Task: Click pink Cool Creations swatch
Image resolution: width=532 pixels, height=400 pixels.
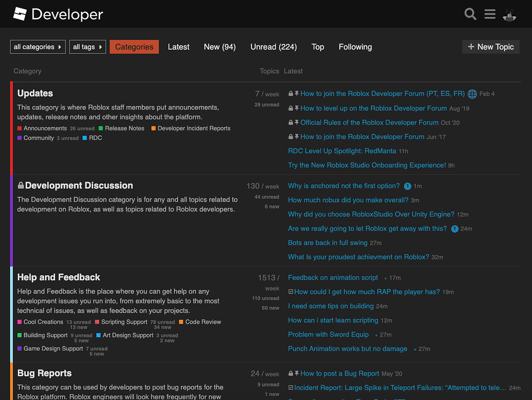Action: coord(20,322)
